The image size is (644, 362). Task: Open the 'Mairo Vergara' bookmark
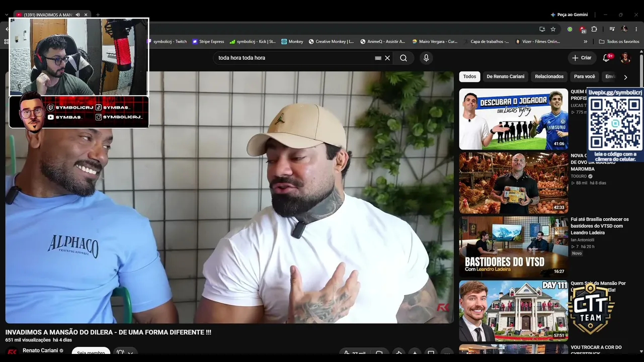(435, 42)
